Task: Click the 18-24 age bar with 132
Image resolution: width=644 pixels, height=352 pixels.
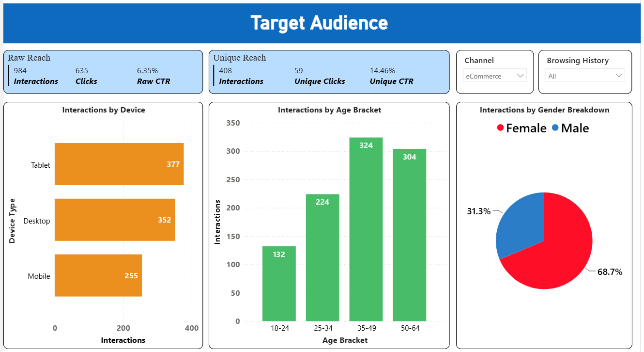Action: (x=279, y=284)
